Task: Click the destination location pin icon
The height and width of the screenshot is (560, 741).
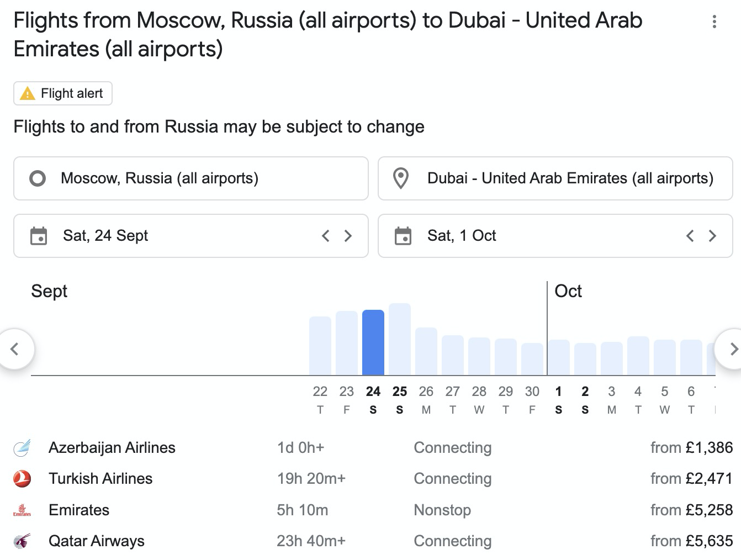Action: [401, 178]
